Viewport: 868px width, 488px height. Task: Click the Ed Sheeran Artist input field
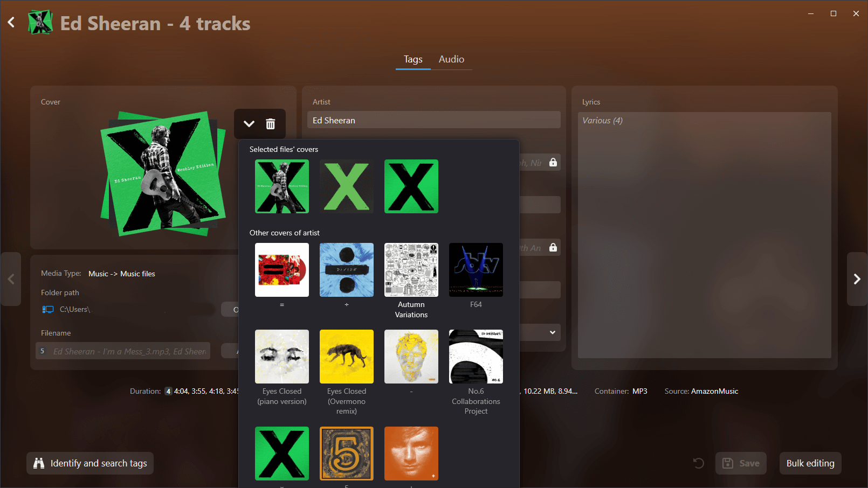pyautogui.click(x=433, y=120)
